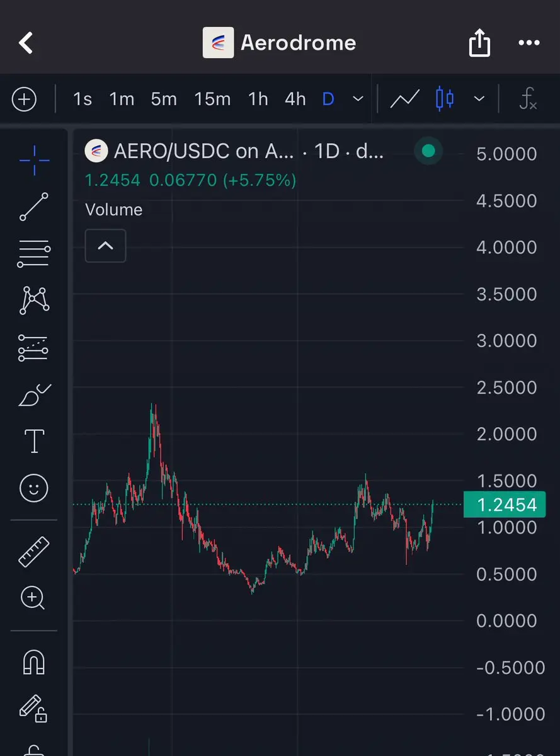Open the fx indicators menu

[x=528, y=99]
